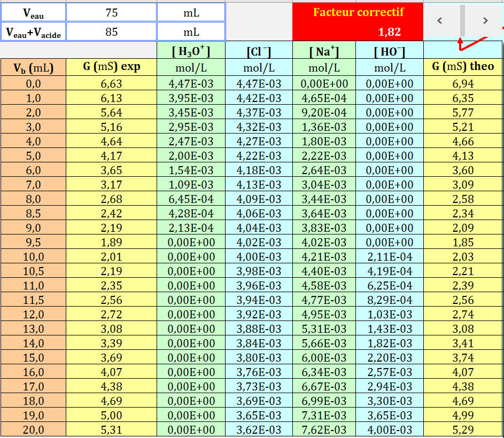
Task: Select the Veau value cell containing 75
Action: point(111,12)
